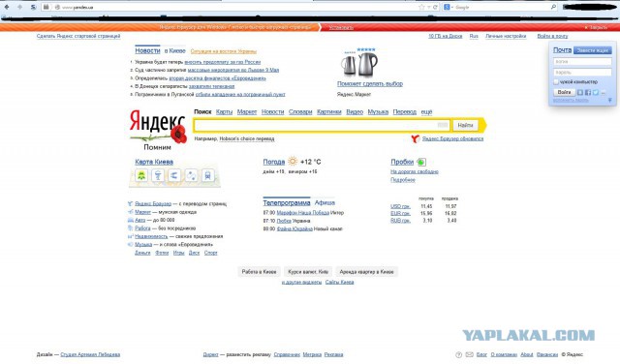The height and width of the screenshot is (364, 620).
Task: Open USD exchange rate link
Action: (400, 206)
